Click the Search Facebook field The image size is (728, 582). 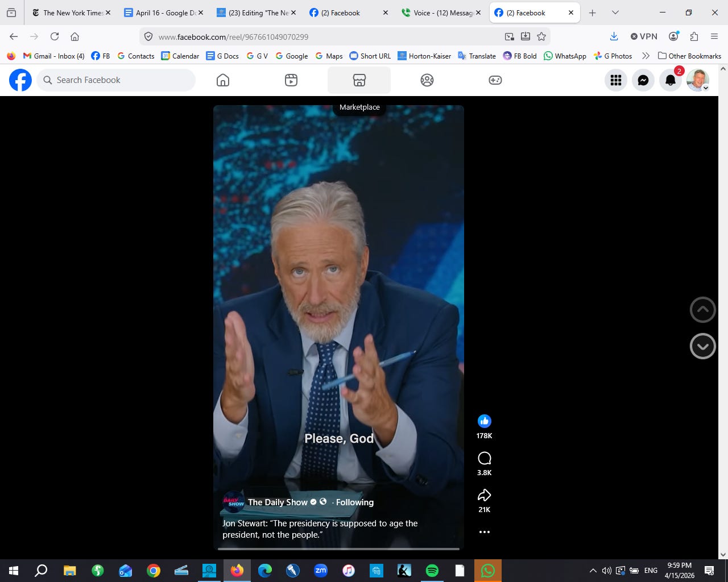click(117, 80)
